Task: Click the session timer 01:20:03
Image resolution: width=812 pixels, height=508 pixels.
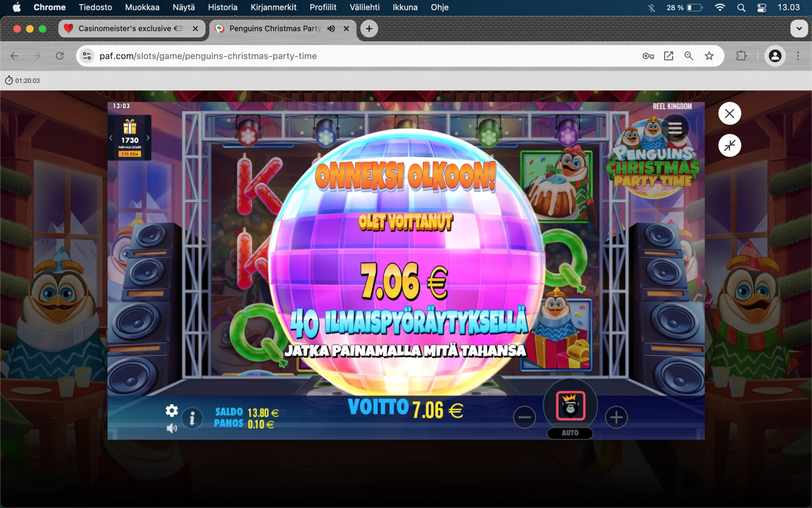Action: [23, 80]
